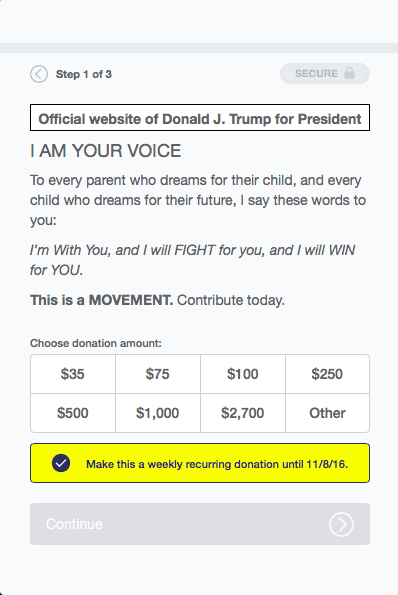Go back using the circled left arrow
Viewport: 398px width, 595px height.
pos(39,74)
